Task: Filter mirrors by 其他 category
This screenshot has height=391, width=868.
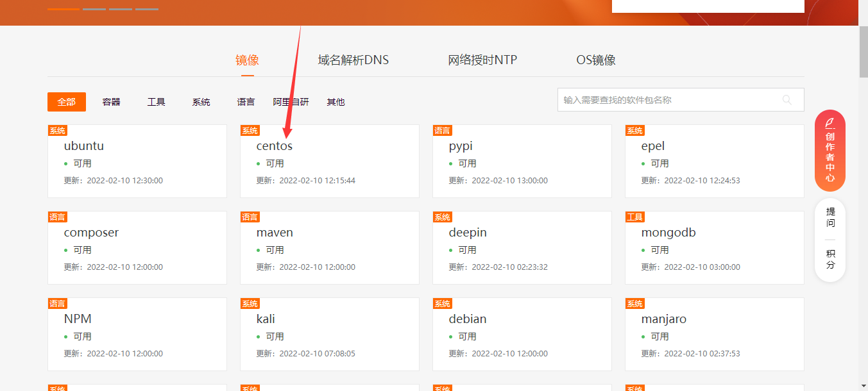Action: 336,102
